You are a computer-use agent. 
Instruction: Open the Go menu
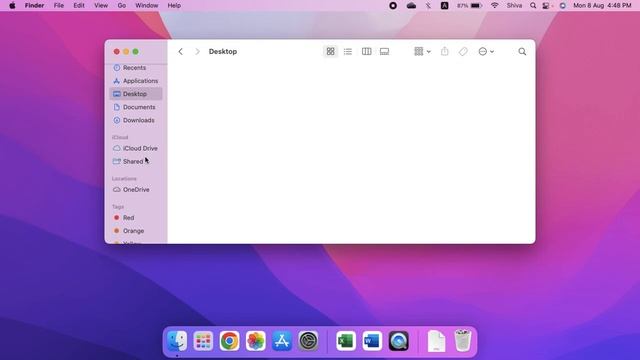pyautogui.click(x=122, y=6)
